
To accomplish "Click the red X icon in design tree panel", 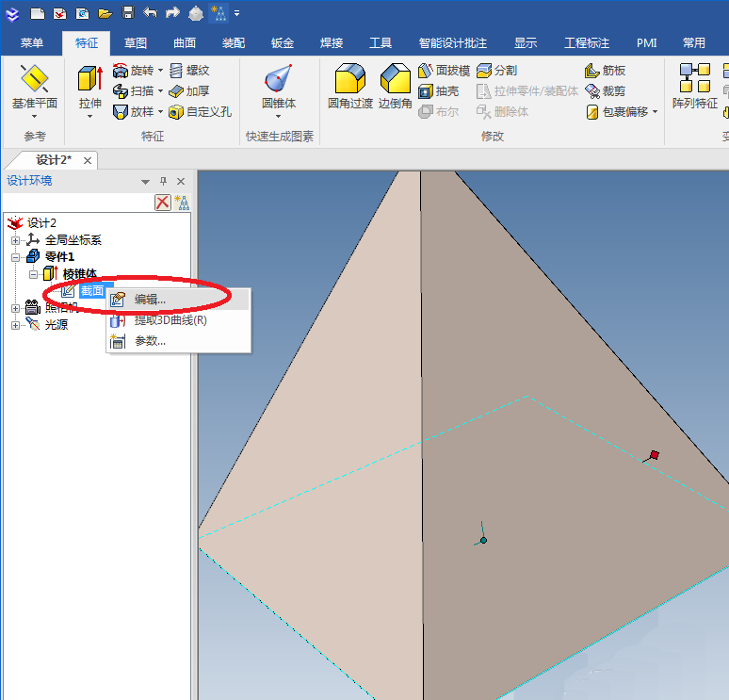I will coord(163,203).
